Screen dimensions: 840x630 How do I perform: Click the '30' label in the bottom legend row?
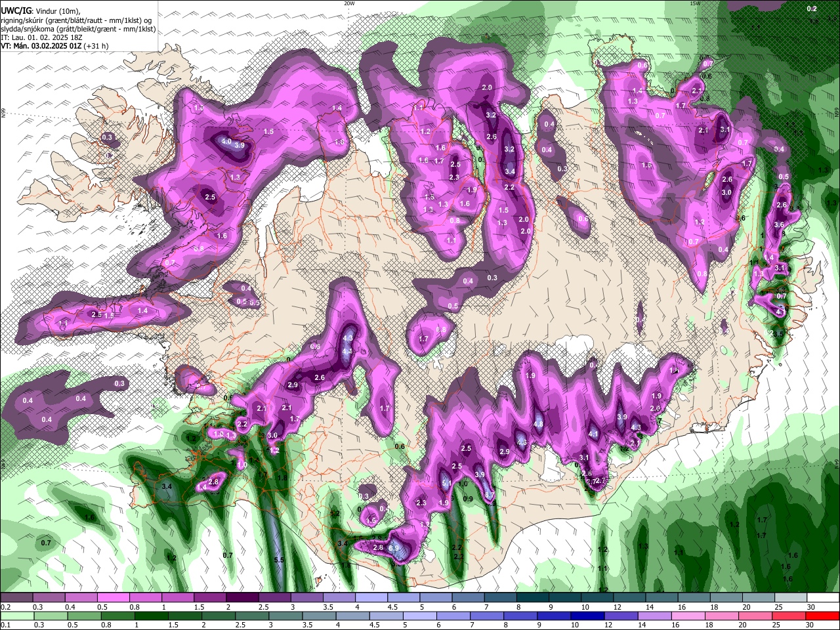coord(811,625)
